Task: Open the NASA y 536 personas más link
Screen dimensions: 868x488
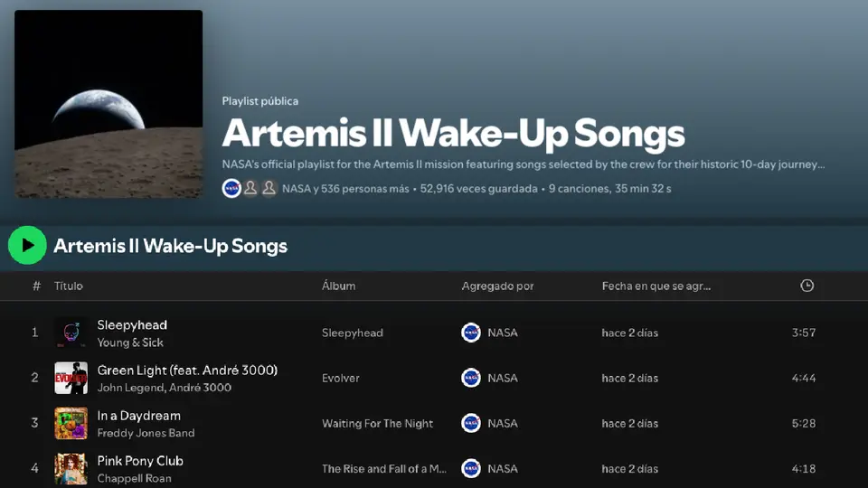Action: pos(345,189)
